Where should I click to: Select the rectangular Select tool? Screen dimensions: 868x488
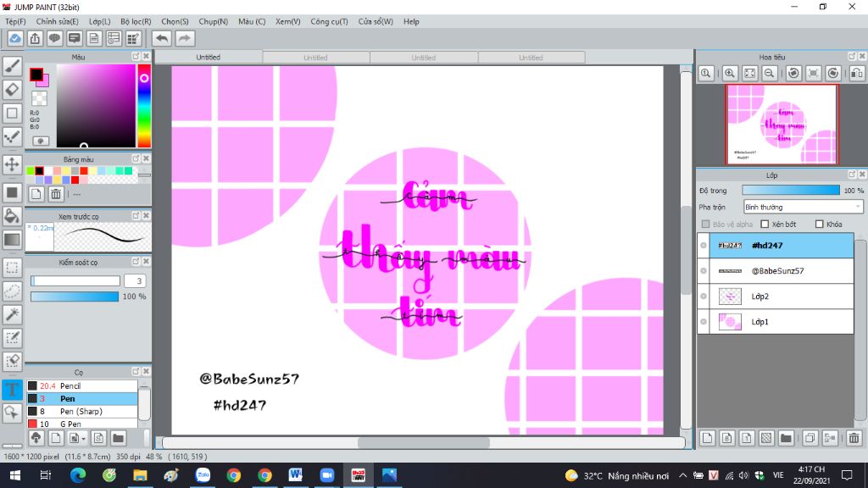tap(12, 268)
